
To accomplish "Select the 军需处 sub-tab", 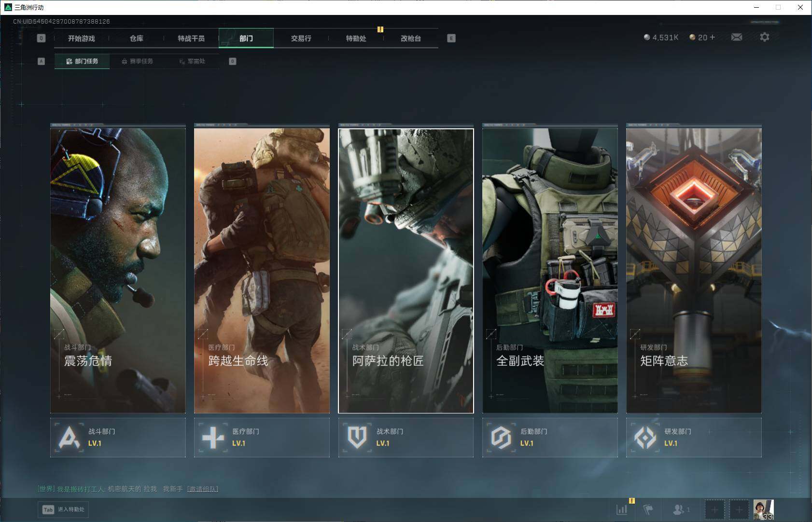I will click(192, 61).
